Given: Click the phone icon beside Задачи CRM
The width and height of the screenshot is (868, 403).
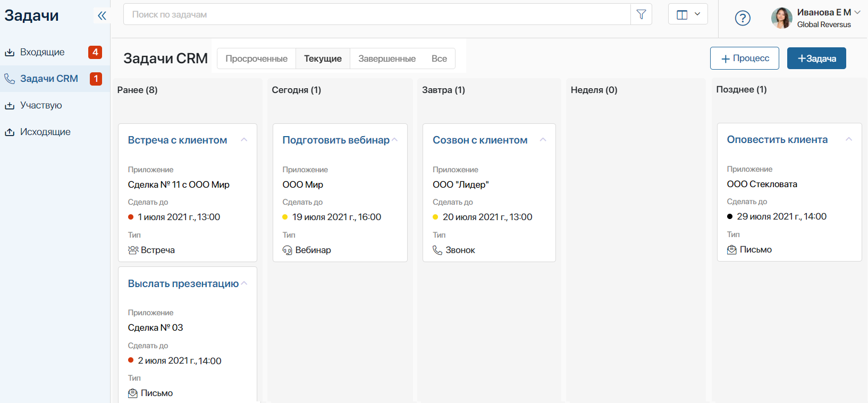Looking at the screenshot, I should click(x=10, y=79).
